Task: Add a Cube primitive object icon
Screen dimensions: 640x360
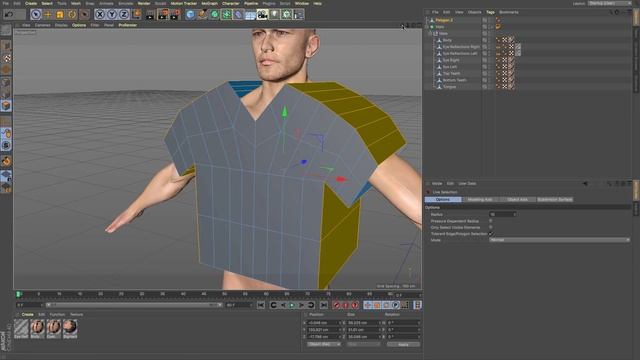Action: click(x=190, y=15)
